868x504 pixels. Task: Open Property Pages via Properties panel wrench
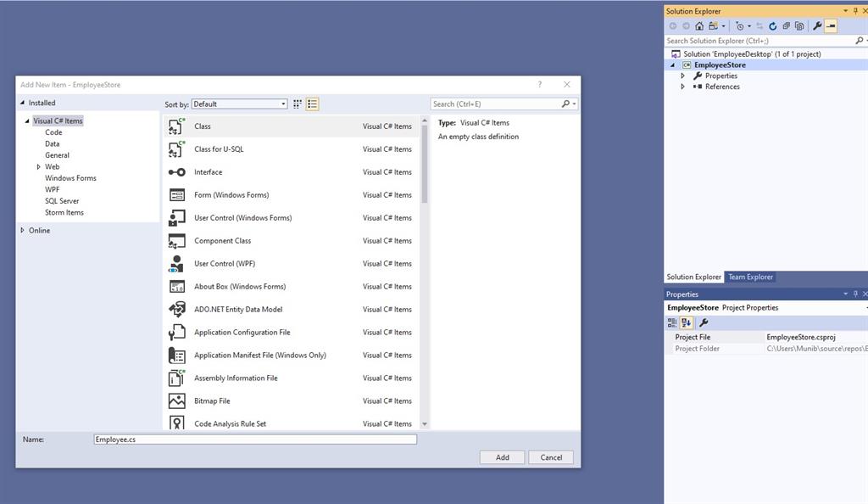[x=703, y=322]
